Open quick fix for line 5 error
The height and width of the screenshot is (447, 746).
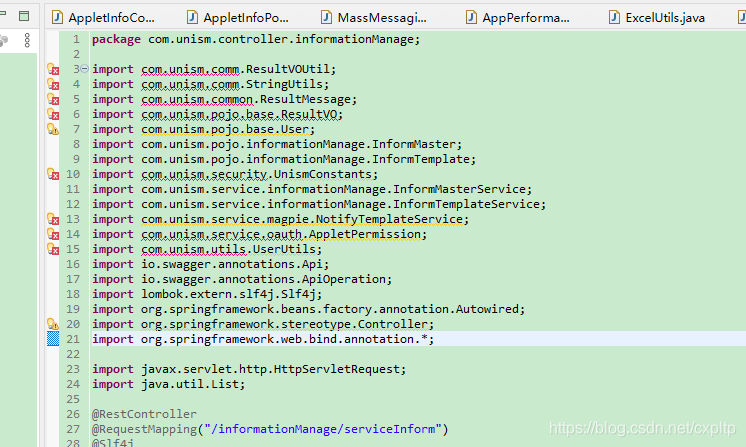coord(53,99)
